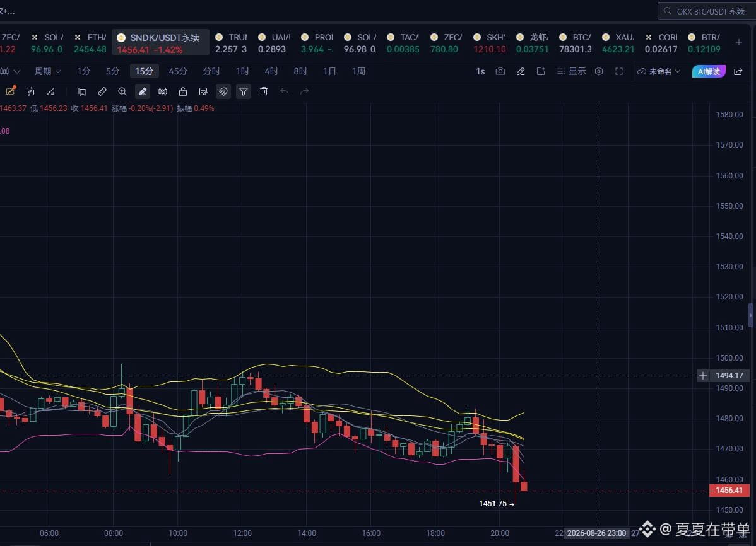Open the SOL/ 96.98 symbol tab

(360, 43)
